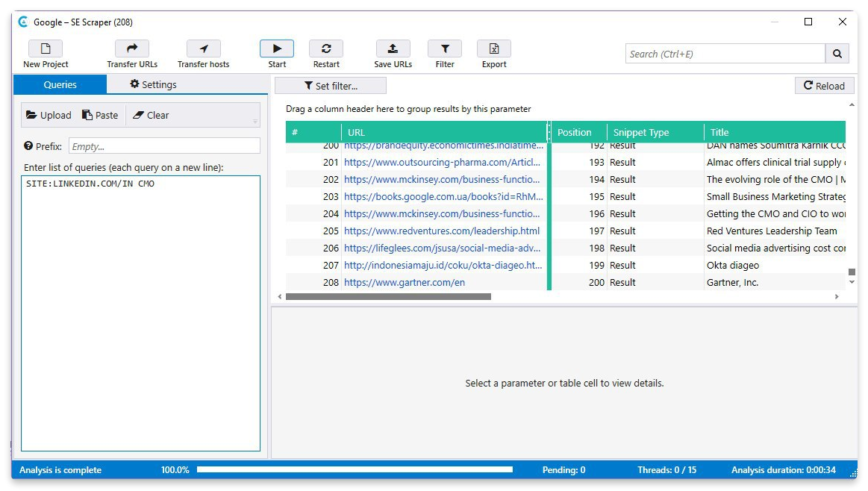Image resolution: width=868 pixels, height=491 pixels.
Task: Click the search magnifier button
Action: 837,54
